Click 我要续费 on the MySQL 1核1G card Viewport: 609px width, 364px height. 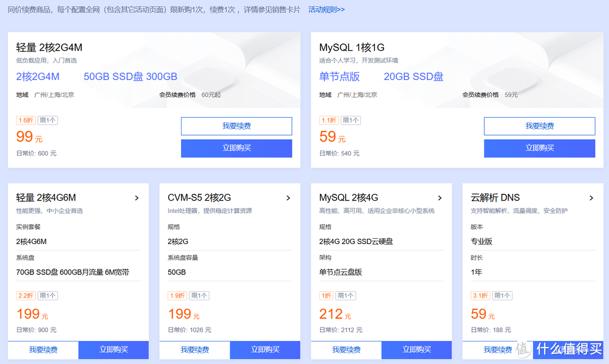tap(539, 126)
